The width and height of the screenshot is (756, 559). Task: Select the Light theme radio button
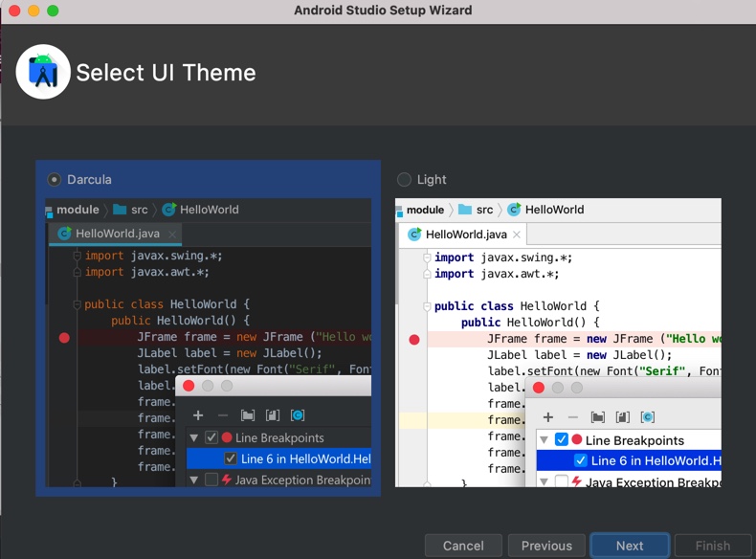(404, 180)
